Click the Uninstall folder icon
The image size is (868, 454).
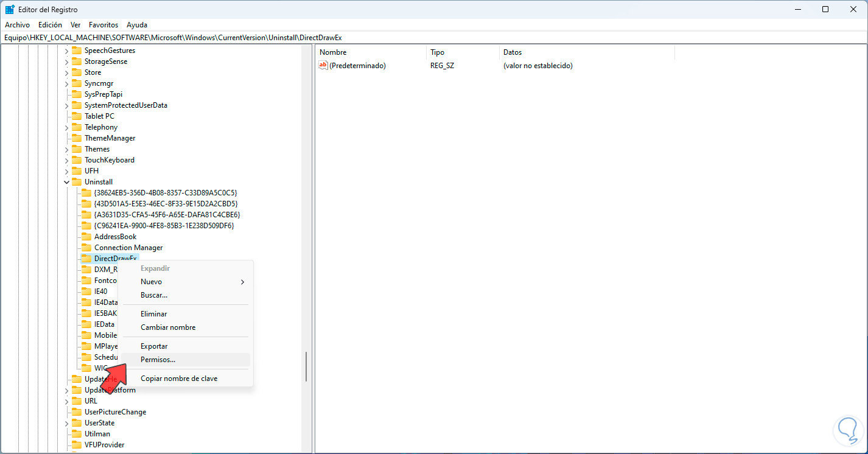(77, 182)
